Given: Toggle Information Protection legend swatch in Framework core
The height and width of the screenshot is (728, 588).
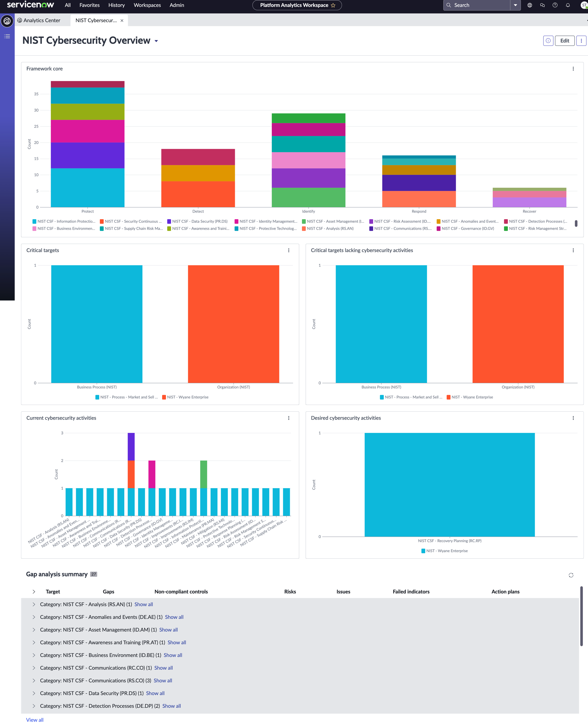Looking at the screenshot, I should click(34, 221).
